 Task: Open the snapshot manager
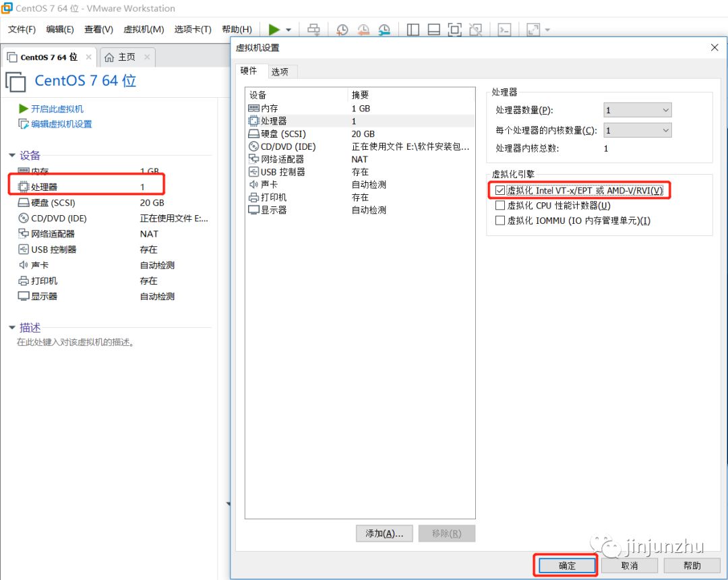tap(385, 30)
